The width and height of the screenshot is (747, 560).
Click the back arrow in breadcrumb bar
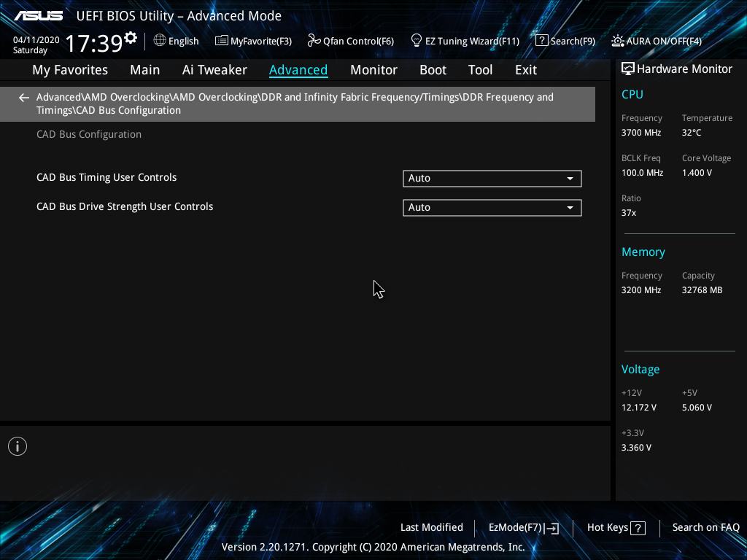point(24,98)
